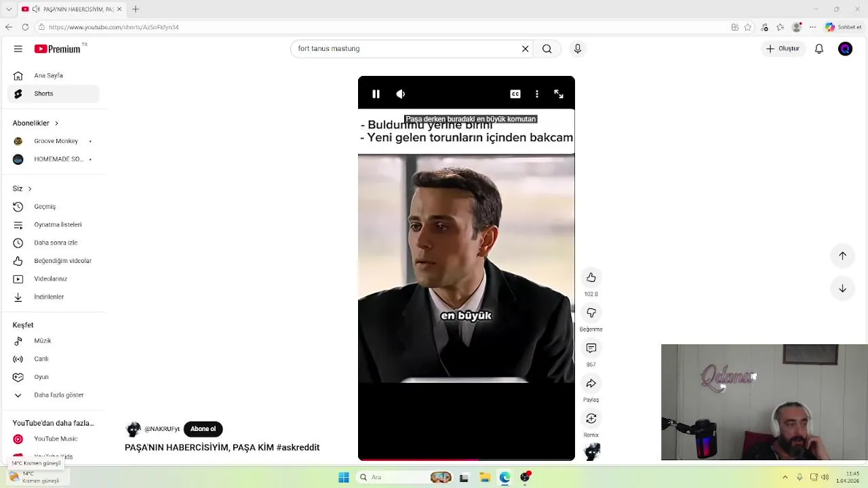Enter fullscreen on the short
This screenshot has width=868, height=488.
[559, 94]
